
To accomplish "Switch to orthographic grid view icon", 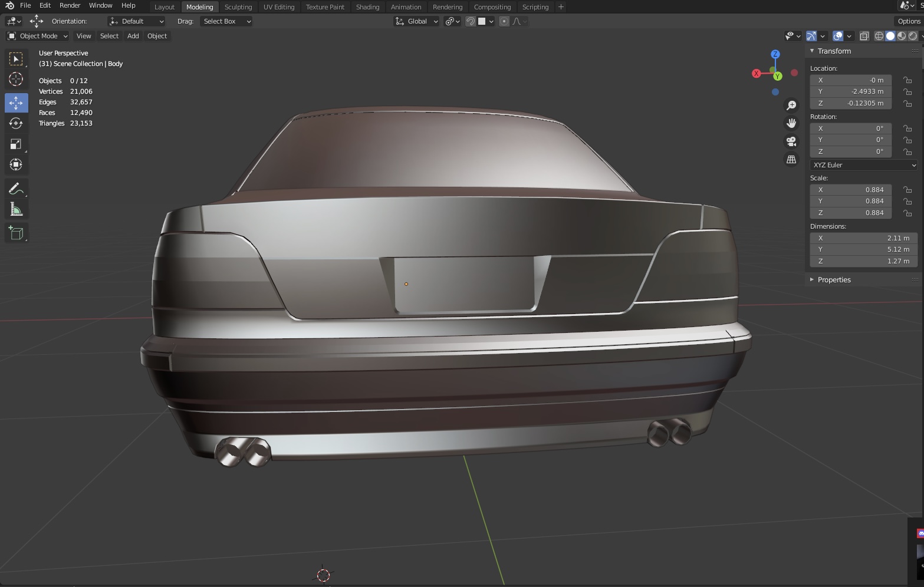I will pyautogui.click(x=791, y=160).
